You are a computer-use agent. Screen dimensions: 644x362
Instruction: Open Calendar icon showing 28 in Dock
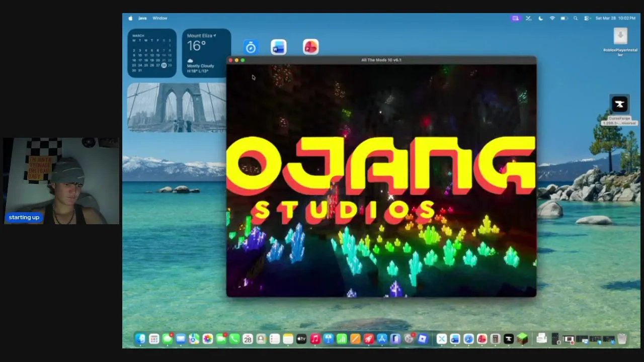coord(248,339)
